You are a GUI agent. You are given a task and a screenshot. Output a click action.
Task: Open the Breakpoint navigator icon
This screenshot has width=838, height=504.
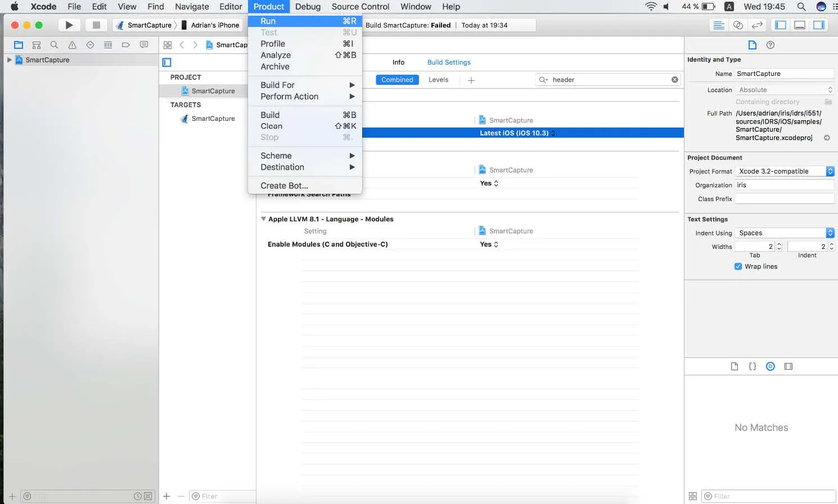coord(126,45)
